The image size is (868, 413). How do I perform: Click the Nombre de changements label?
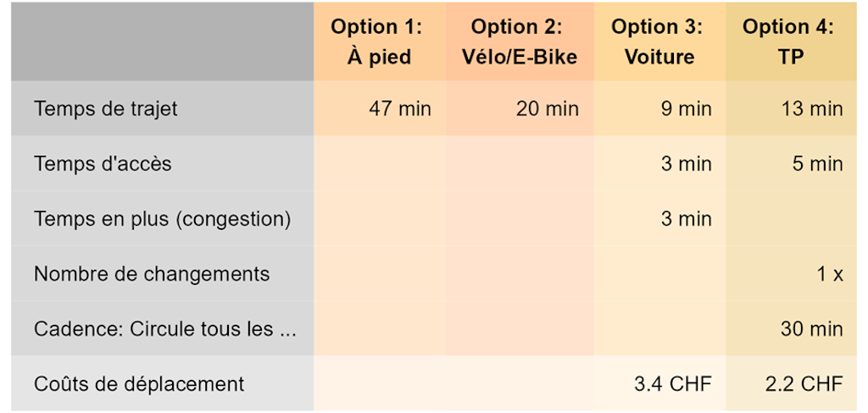click(152, 274)
